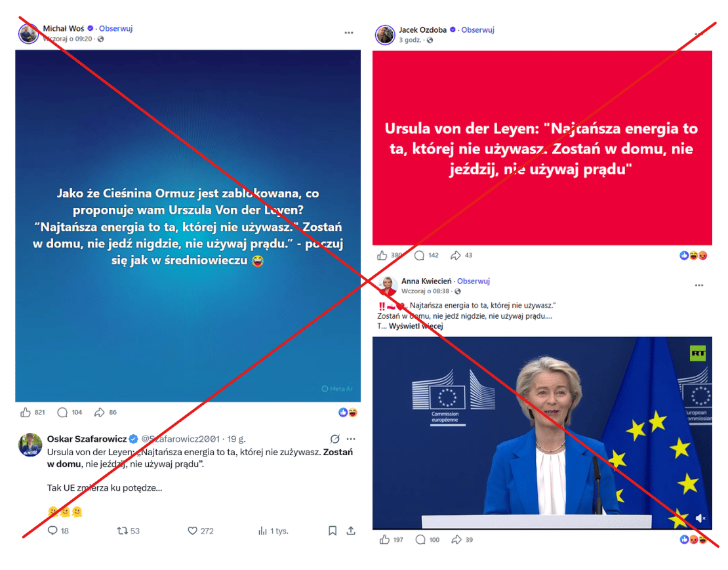Image resolution: width=728 pixels, height=570 pixels.
Task: Expand Anna Kwiecień's post with Wyświetl więcej
Action: (416, 326)
